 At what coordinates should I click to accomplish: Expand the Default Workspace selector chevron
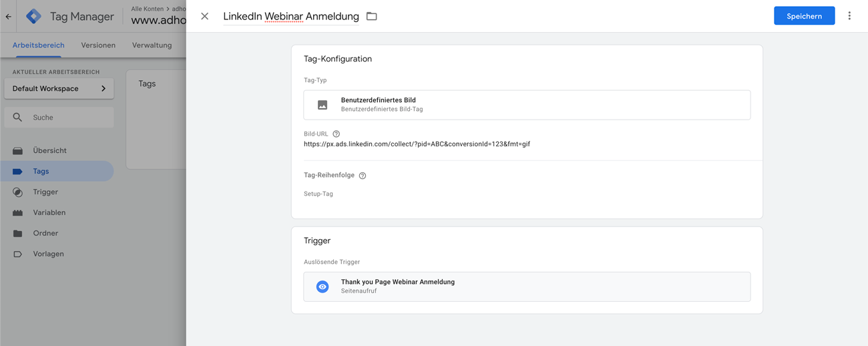pyautogui.click(x=103, y=89)
